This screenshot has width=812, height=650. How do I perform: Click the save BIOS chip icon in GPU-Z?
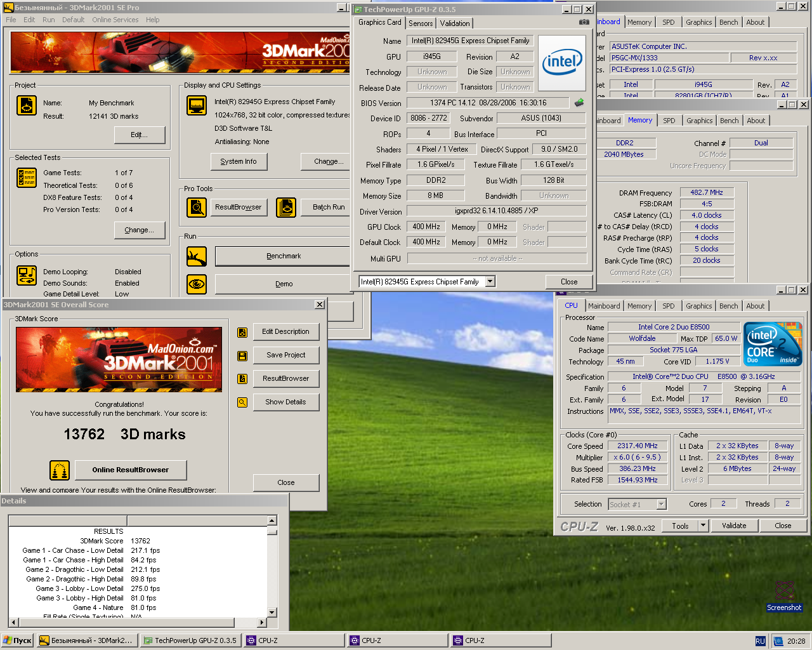coord(579,102)
